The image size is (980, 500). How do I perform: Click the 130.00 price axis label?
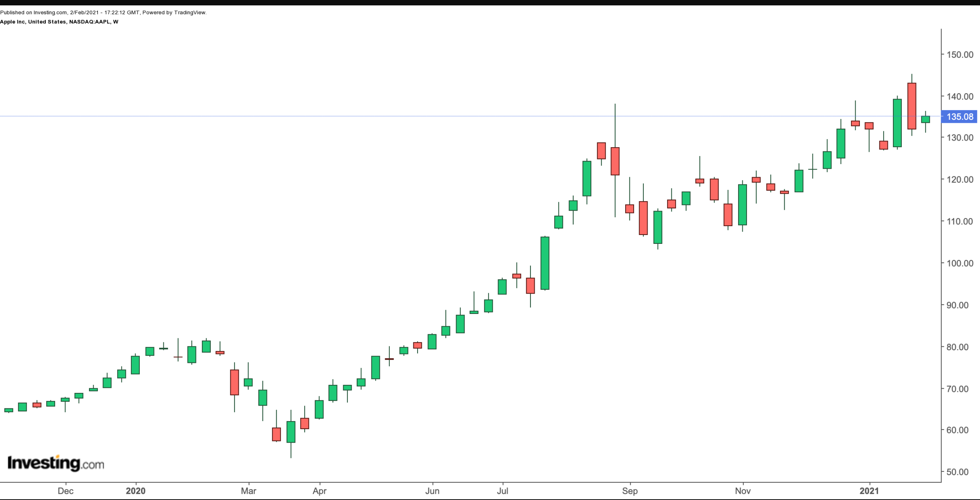click(960, 138)
